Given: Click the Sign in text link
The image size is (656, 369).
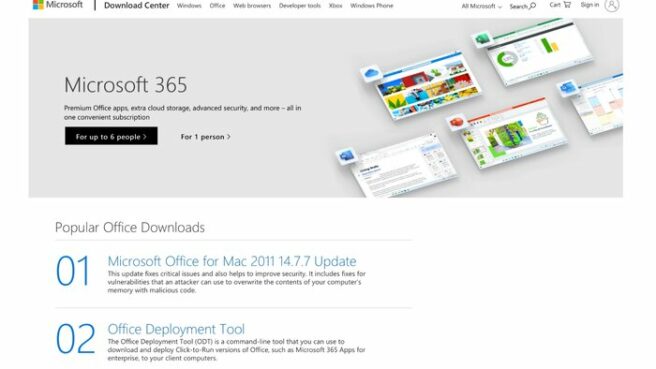Looking at the screenshot, I should click(589, 5).
